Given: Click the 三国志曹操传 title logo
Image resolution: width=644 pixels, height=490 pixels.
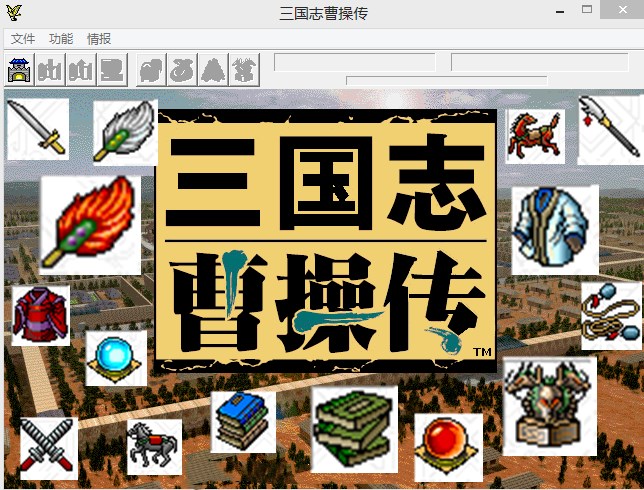Looking at the screenshot, I should (326, 241).
